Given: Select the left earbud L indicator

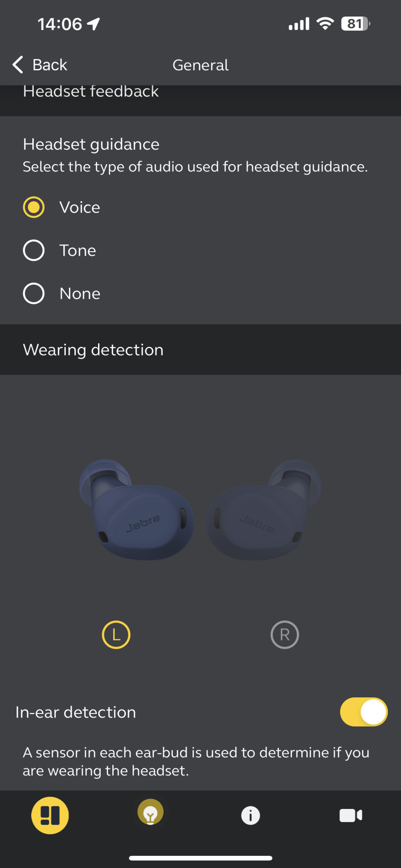Looking at the screenshot, I should pyautogui.click(x=116, y=635).
